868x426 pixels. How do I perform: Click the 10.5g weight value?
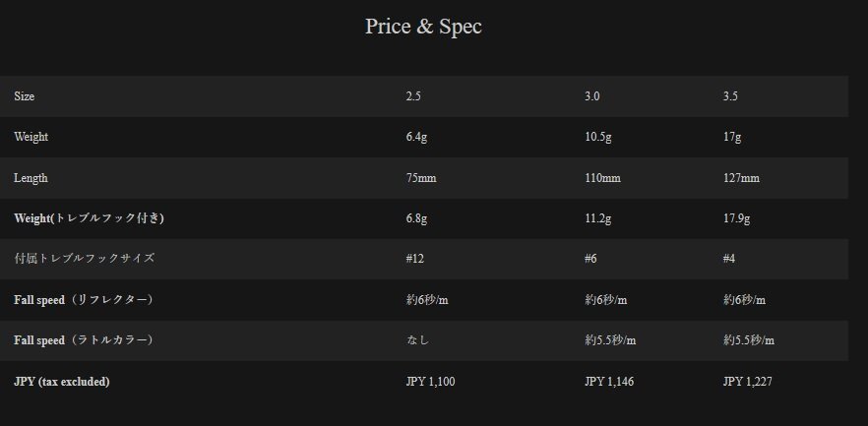pos(598,137)
